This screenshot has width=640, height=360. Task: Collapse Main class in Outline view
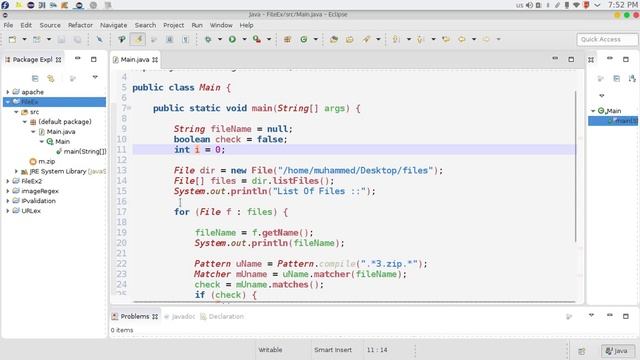[593, 111]
